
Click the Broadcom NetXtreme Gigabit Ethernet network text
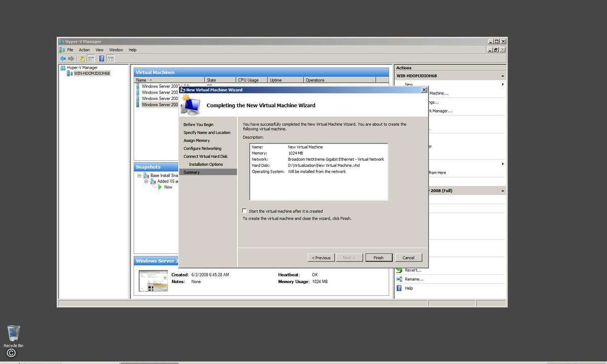coord(336,159)
